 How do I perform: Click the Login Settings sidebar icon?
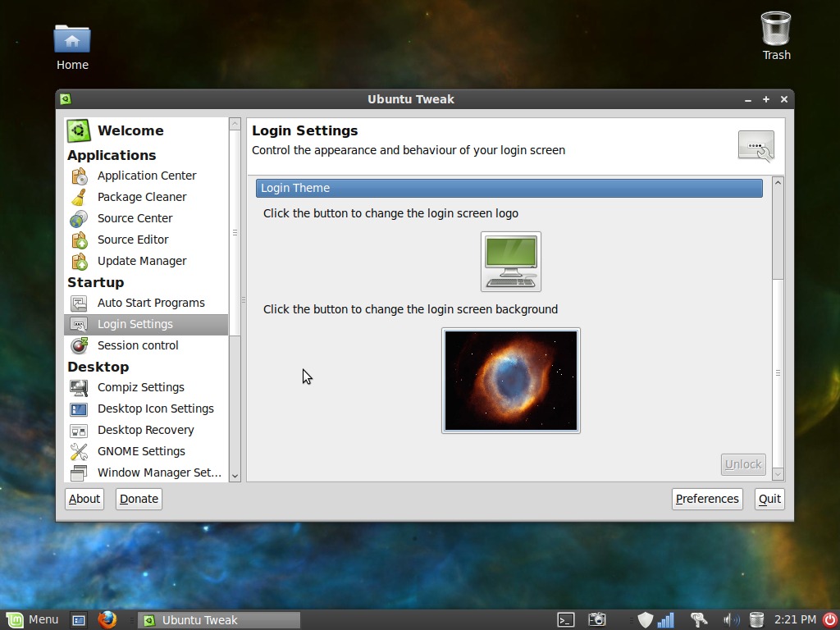pos(80,325)
